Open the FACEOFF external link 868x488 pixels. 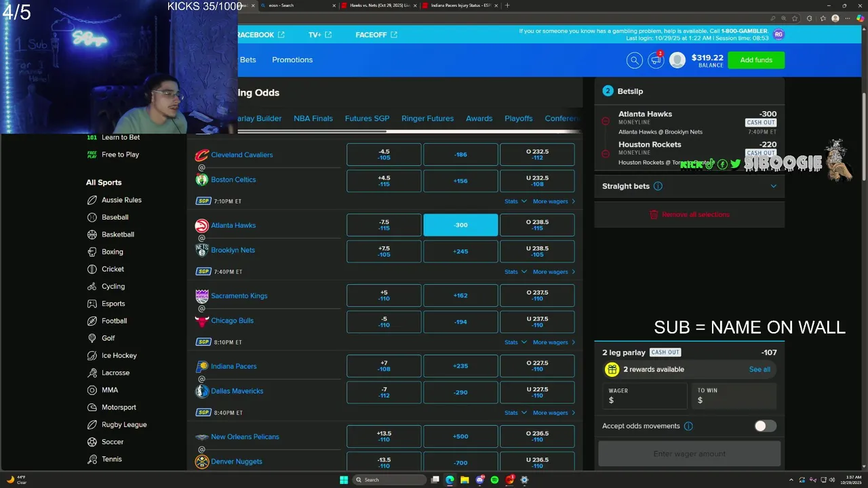click(x=376, y=35)
